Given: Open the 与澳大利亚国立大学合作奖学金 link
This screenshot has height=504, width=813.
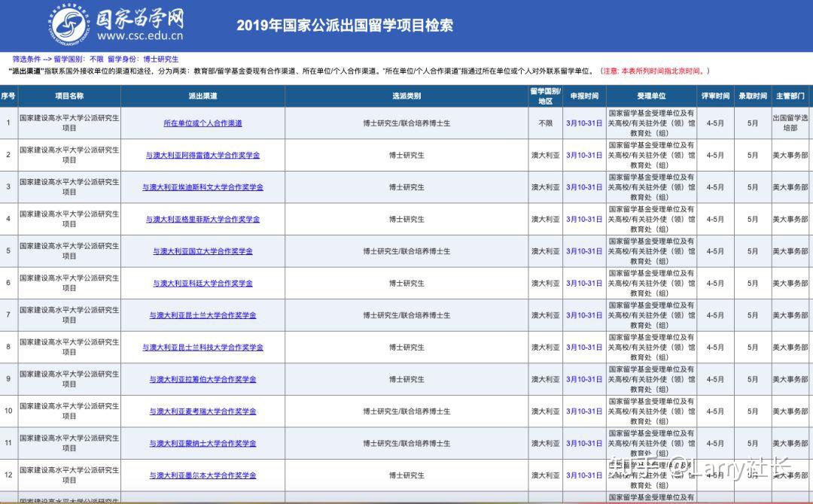Looking at the screenshot, I should point(202,251).
